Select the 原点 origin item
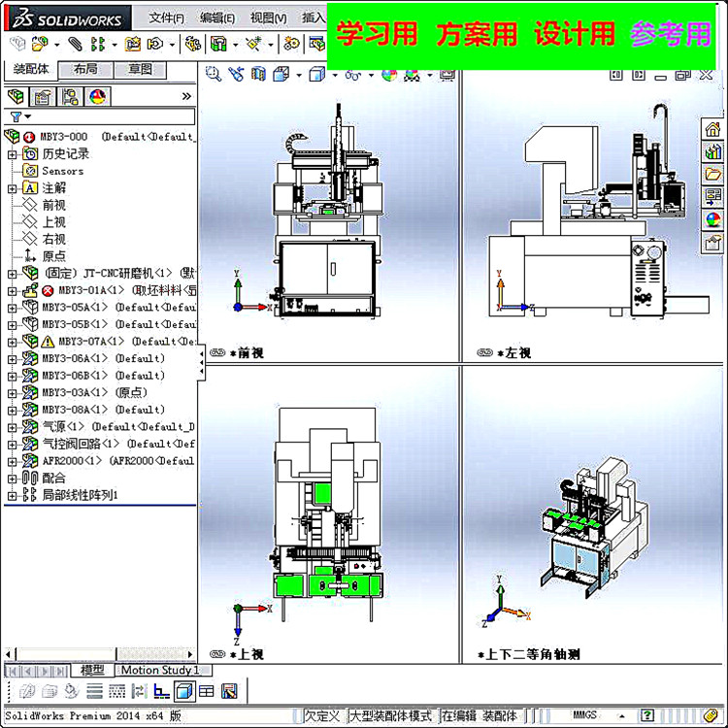728x728 pixels. pyautogui.click(x=53, y=257)
